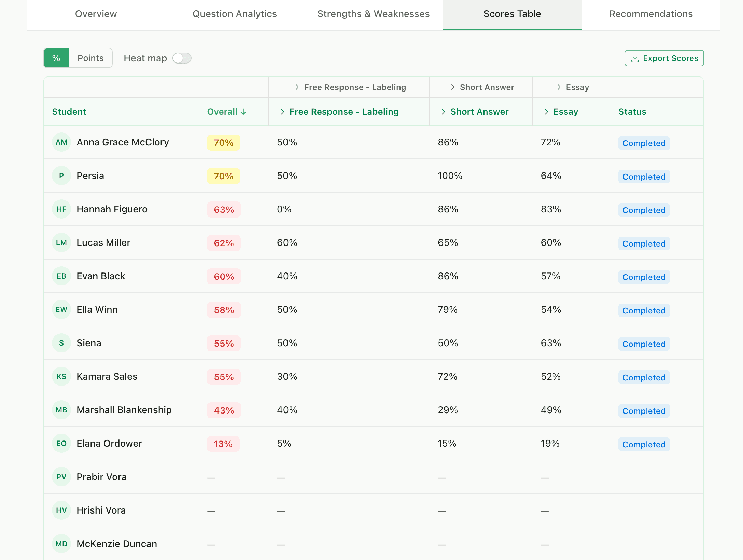Image resolution: width=743 pixels, height=560 pixels.
Task: Toggle the Overall column sort arrow
Action: pos(243,112)
